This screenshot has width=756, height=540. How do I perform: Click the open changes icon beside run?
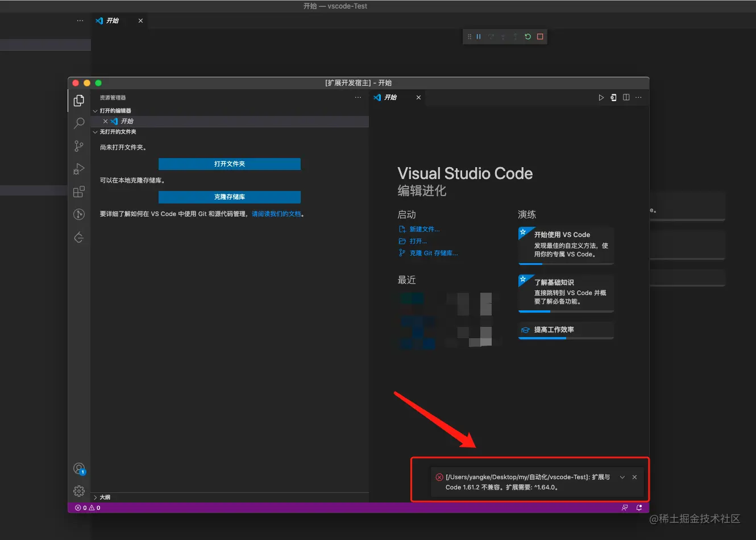pos(613,98)
